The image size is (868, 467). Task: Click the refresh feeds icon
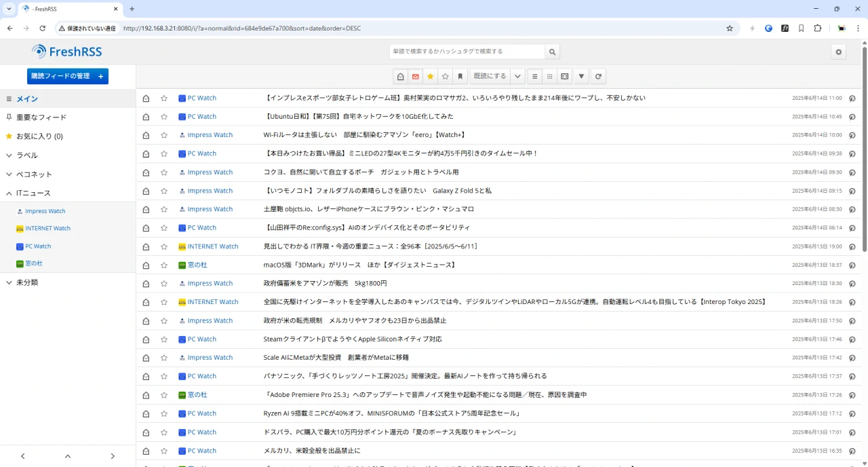[x=598, y=77]
